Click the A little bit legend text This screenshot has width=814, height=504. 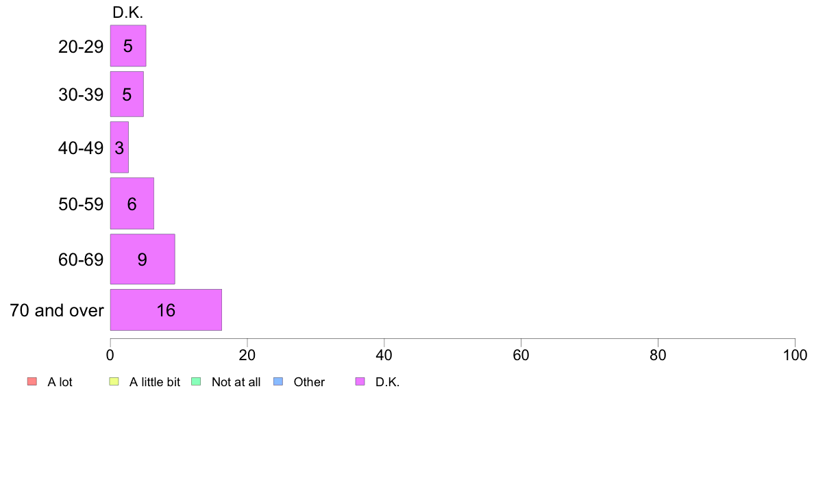click(155, 382)
